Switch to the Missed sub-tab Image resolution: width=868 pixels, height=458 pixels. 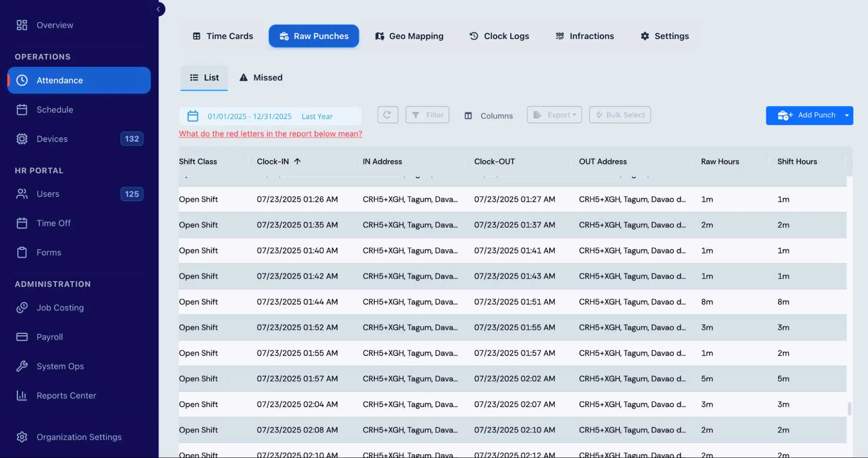coord(261,78)
